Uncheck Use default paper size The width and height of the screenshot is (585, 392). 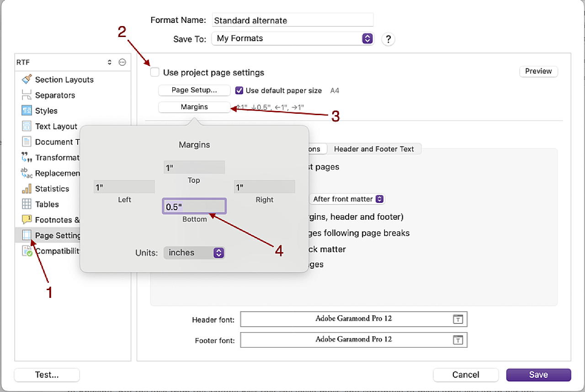239,90
